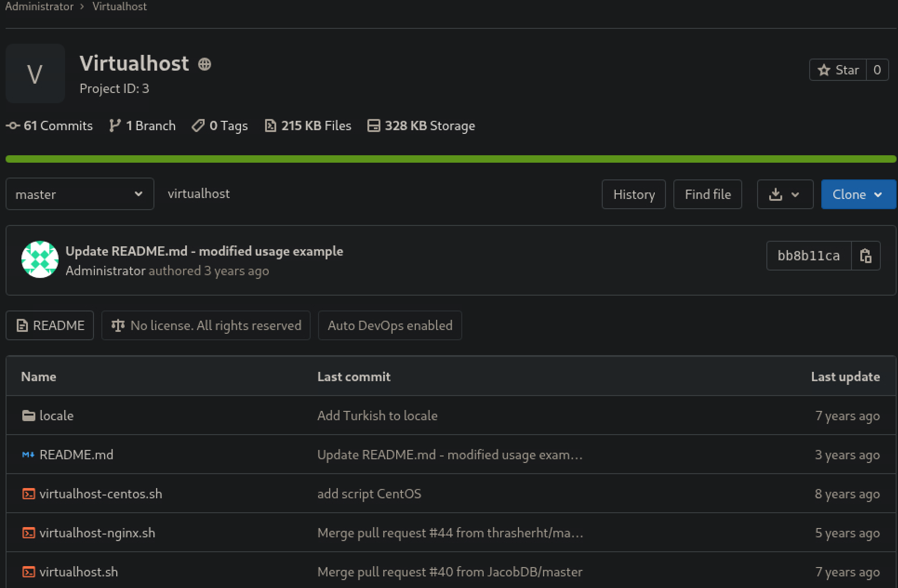Open commit History
Screen dimensions: 898x588
point(633,194)
